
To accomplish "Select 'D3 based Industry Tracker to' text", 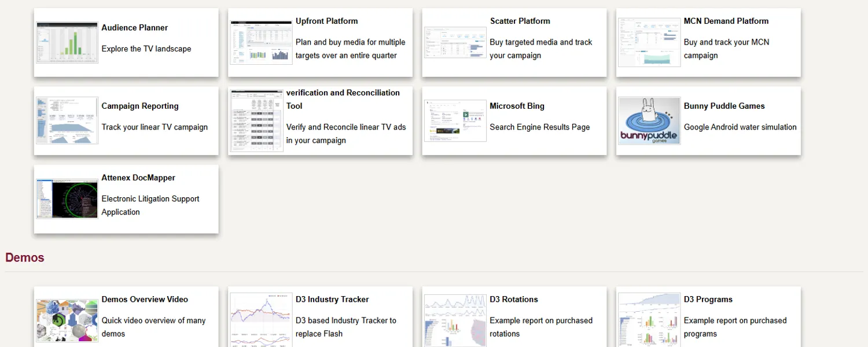I will pos(346,320).
